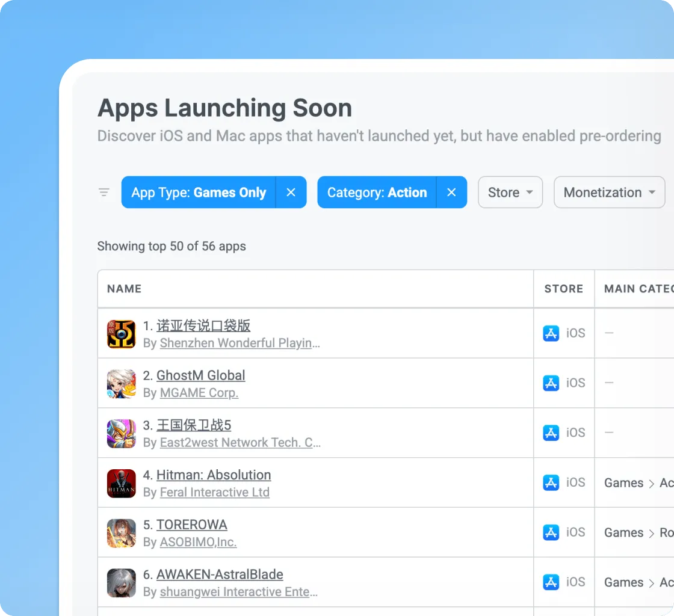This screenshot has width=674, height=616.
Task: Open the ASOBIMO,Inc. developer link
Action: pos(198,543)
